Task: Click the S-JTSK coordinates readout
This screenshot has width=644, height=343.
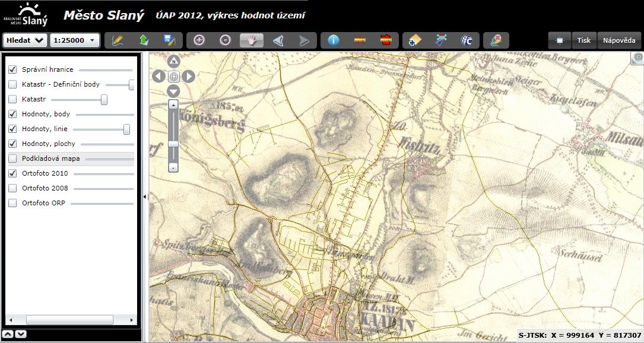Action: click(x=579, y=335)
